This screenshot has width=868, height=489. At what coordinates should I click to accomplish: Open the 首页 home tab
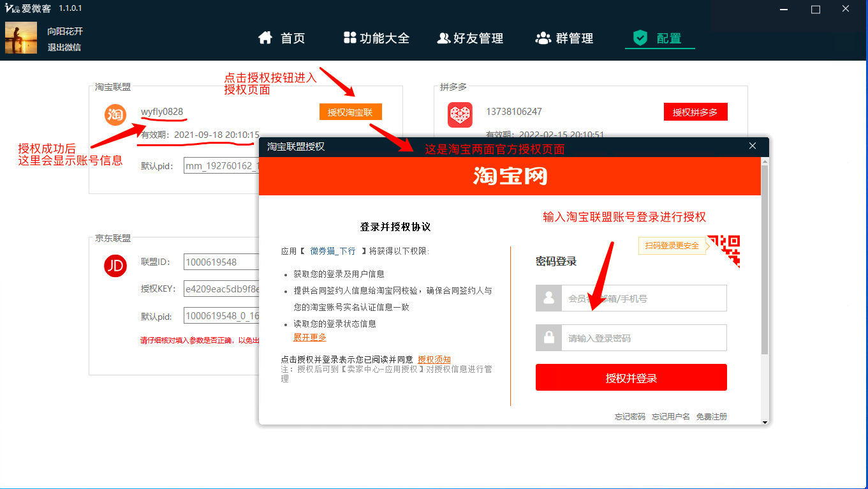pos(281,38)
